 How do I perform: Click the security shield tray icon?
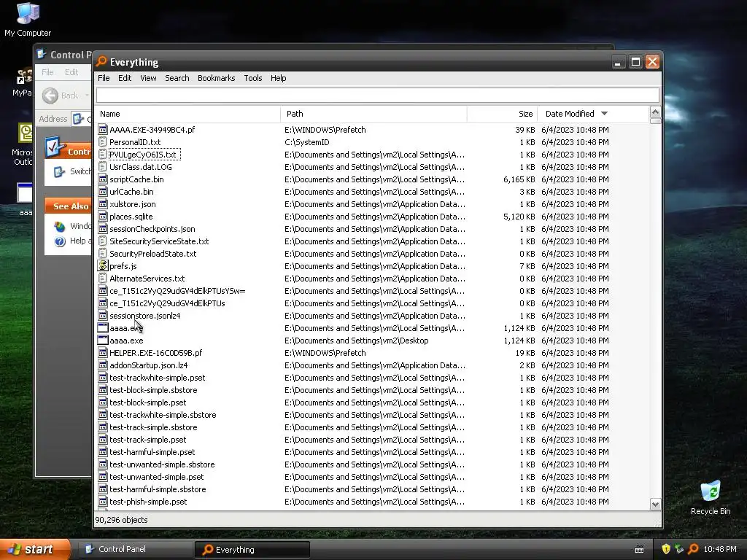666,549
